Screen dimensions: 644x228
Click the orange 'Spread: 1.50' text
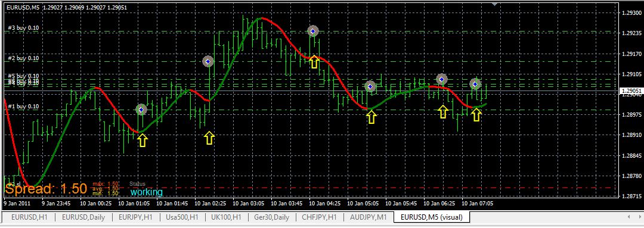45,189
